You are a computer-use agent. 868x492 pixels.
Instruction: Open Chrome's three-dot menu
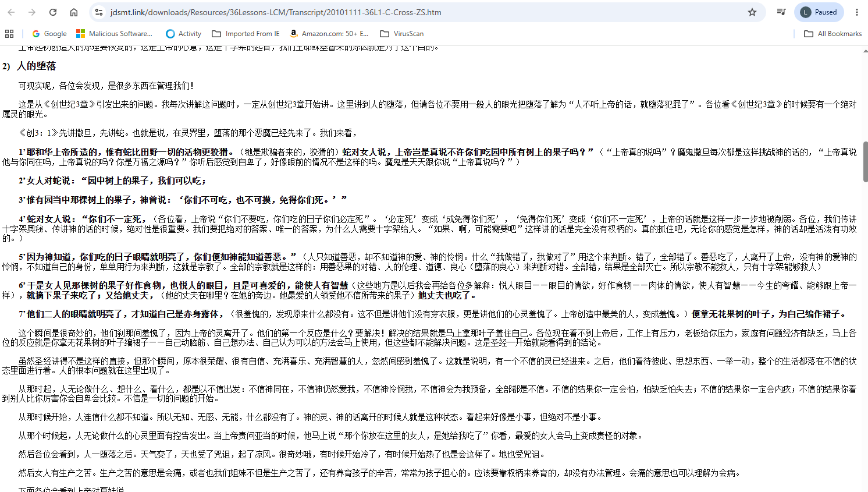click(857, 12)
